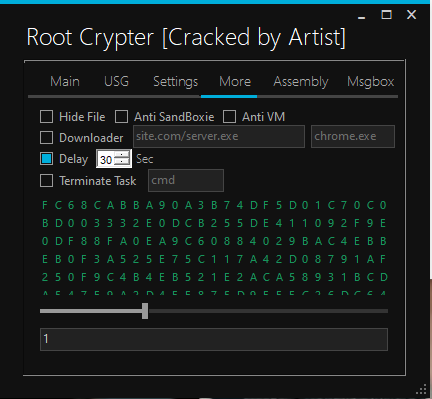Click the Sec label next to delay
The width and height of the screenshot is (432, 399).
(145, 159)
